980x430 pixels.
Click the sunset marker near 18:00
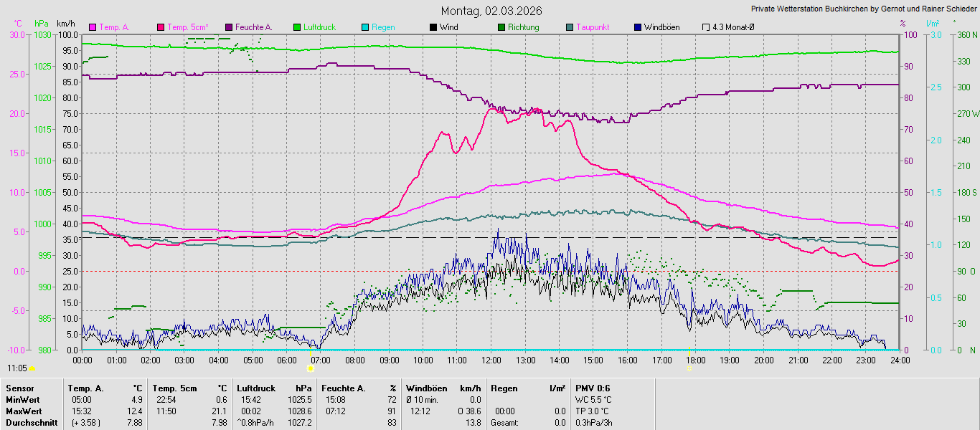pyautogui.click(x=689, y=368)
